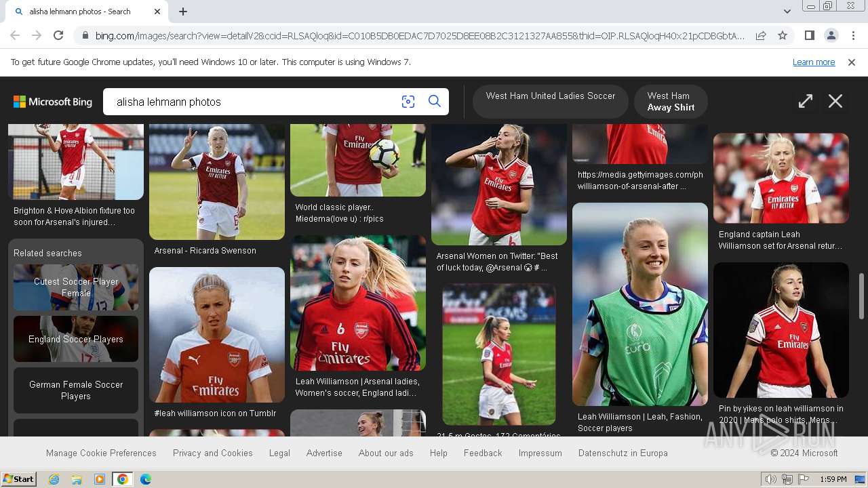Open the Advertise footer link
The image size is (868, 488).
tap(324, 453)
